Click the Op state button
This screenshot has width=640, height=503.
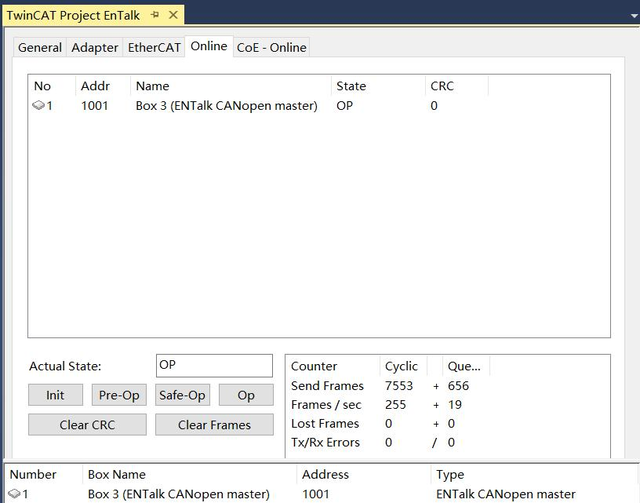pyautogui.click(x=246, y=395)
